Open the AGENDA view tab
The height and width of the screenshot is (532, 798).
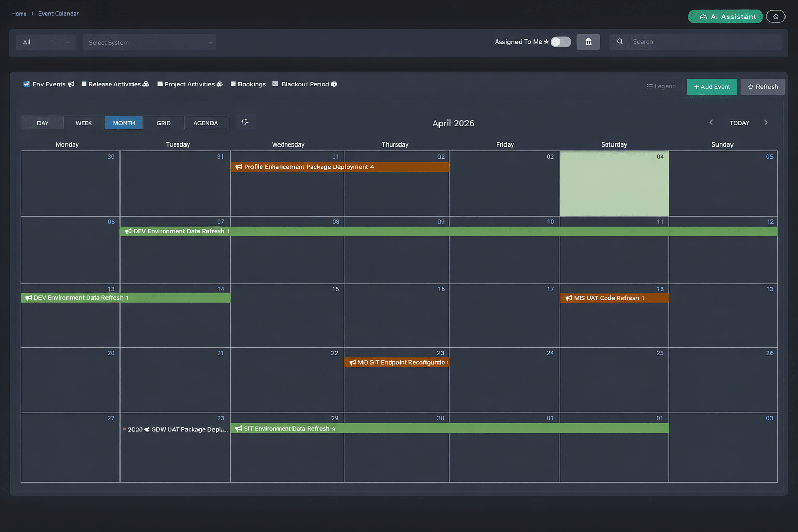pyautogui.click(x=206, y=123)
